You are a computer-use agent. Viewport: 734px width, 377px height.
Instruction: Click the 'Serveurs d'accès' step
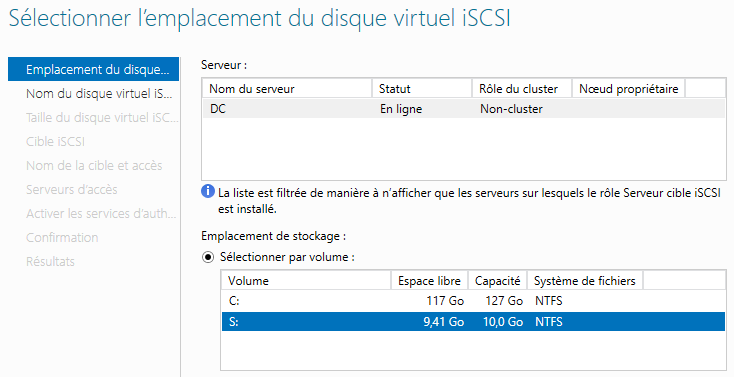coord(72,190)
